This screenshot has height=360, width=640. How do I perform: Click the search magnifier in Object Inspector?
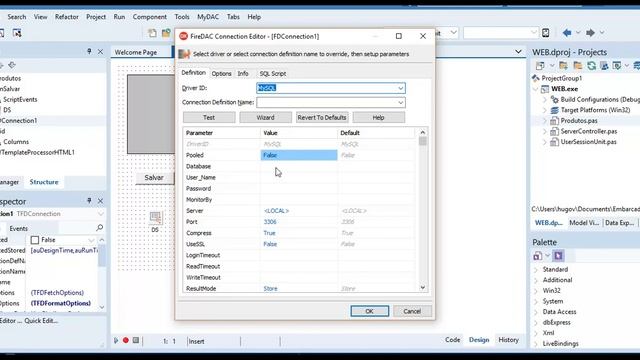[99, 228]
